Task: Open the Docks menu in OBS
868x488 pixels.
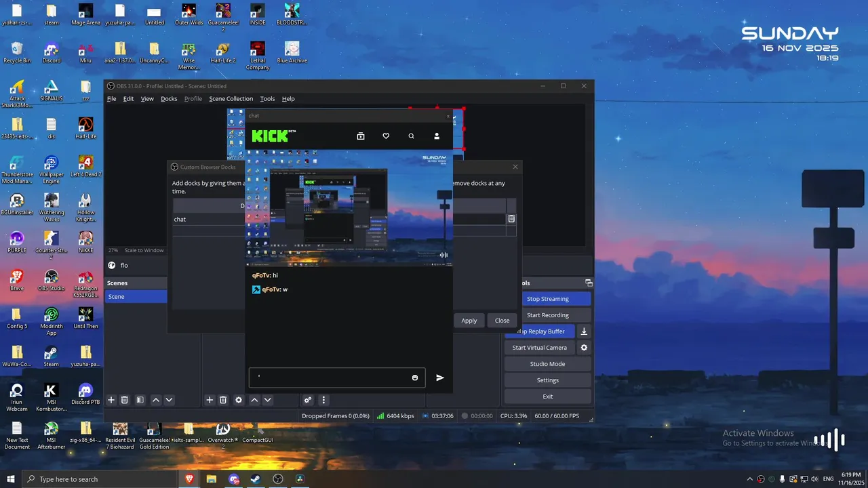Action: click(169, 99)
